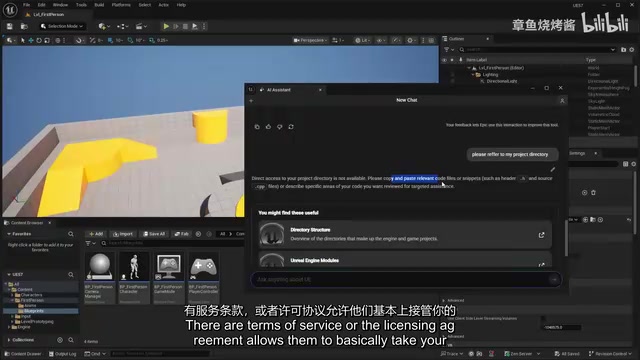Viewport: 640px width, 360px height.
Task: Click the Fab button in Content Browser
Action: coord(182,234)
